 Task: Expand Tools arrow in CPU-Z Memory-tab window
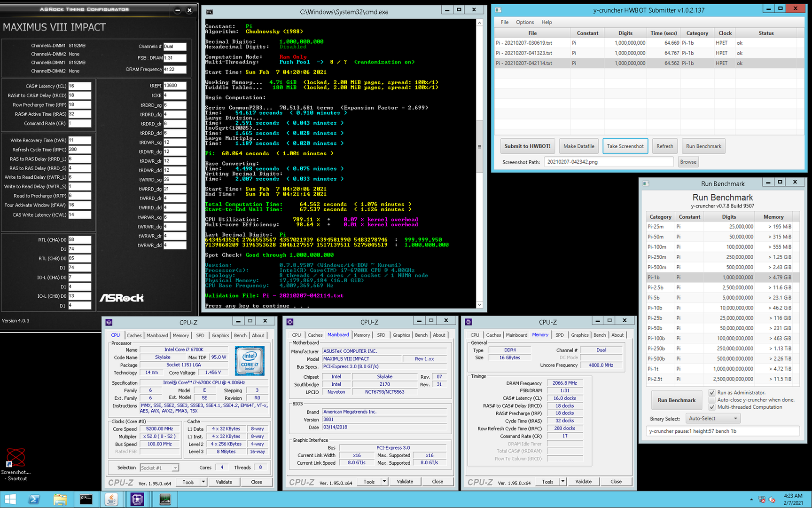pos(563,482)
